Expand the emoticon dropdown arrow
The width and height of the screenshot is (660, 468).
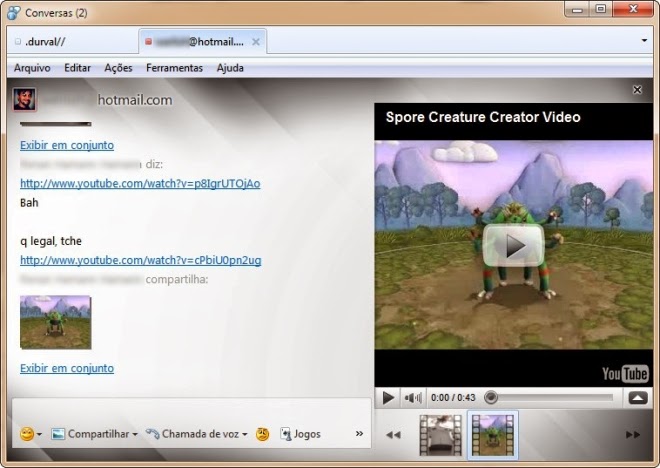40,434
